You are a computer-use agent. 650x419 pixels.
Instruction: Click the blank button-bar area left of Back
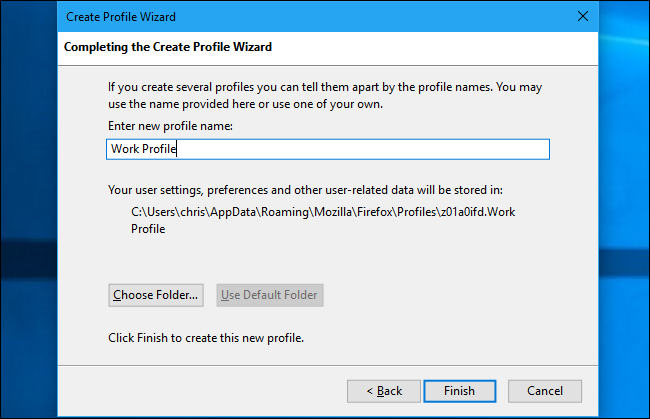click(200, 390)
